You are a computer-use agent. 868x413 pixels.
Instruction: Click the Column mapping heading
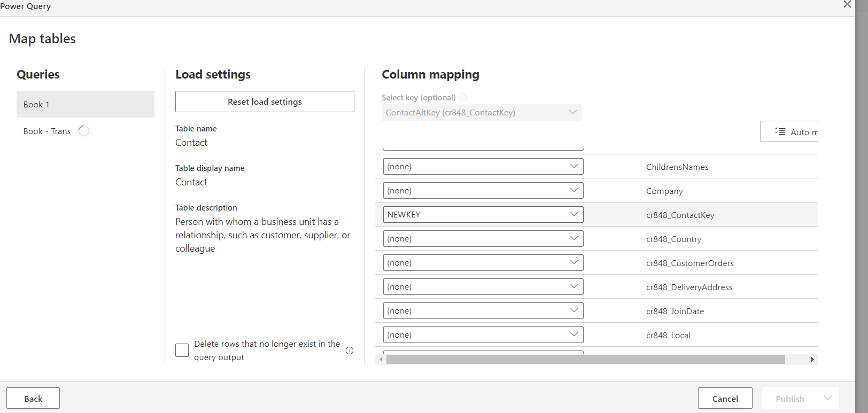pos(430,74)
